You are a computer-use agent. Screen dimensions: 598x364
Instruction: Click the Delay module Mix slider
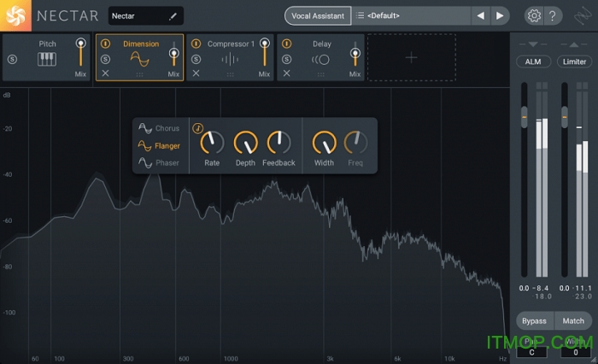coord(355,54)
